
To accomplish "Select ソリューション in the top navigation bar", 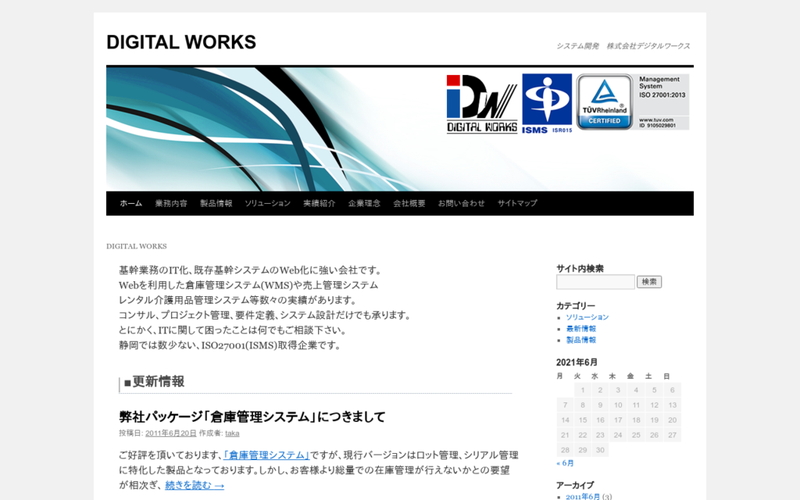I will [x=267, y=203].
